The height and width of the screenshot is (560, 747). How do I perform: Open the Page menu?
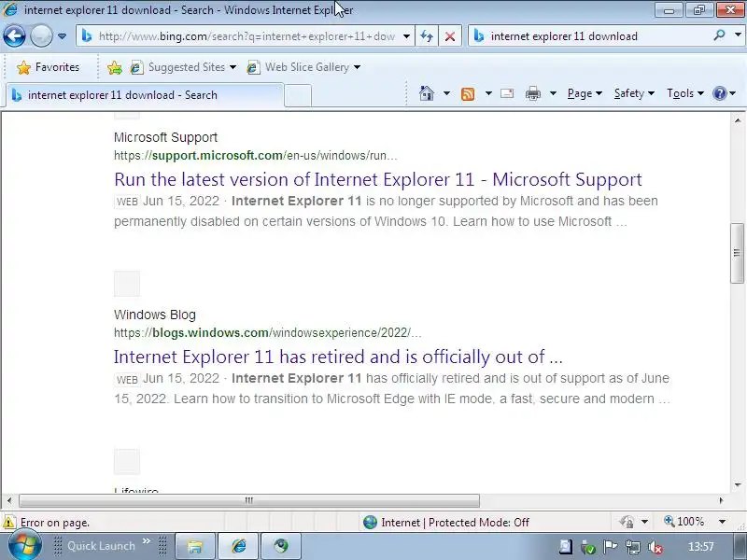tap(585, 93)
